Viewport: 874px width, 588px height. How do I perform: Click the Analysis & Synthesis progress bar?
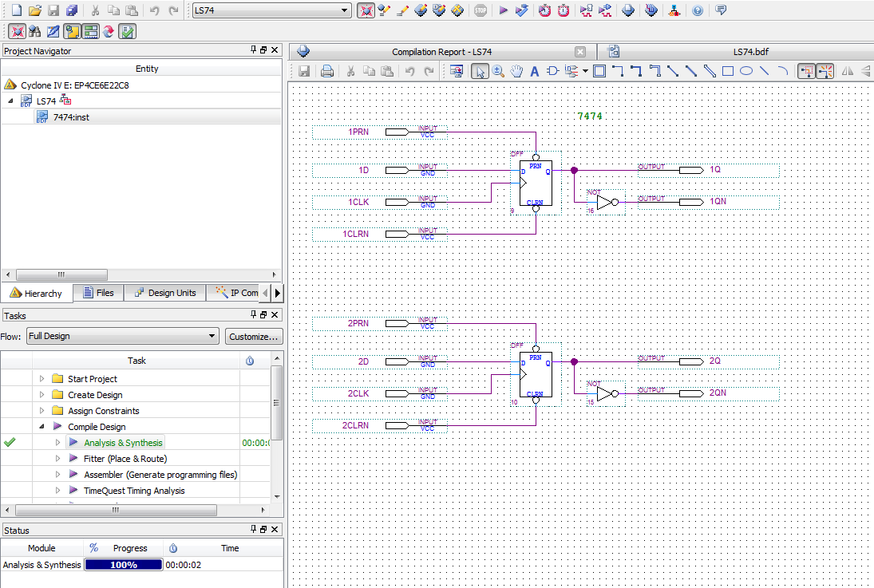coord(123,565)
